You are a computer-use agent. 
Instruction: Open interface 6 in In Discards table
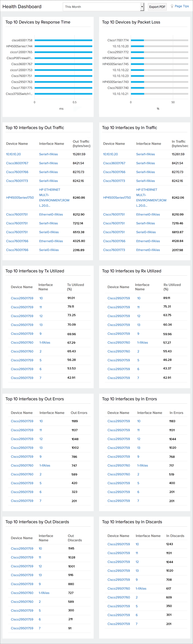pyautogui.click(x=137, y=615)
